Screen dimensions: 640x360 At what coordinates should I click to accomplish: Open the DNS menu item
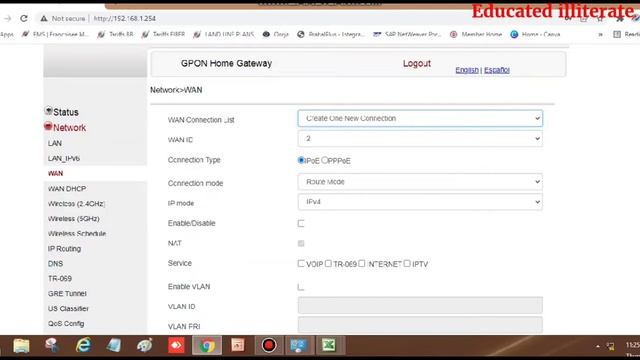55,264
